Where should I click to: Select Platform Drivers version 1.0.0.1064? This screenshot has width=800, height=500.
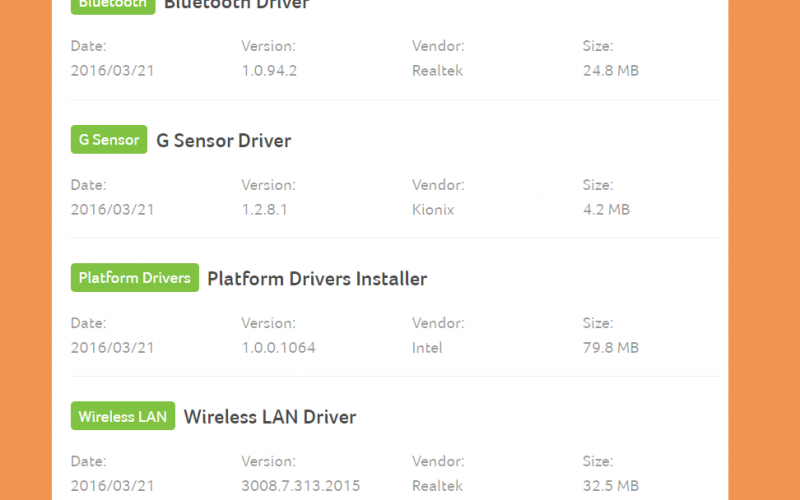[278, 348]
